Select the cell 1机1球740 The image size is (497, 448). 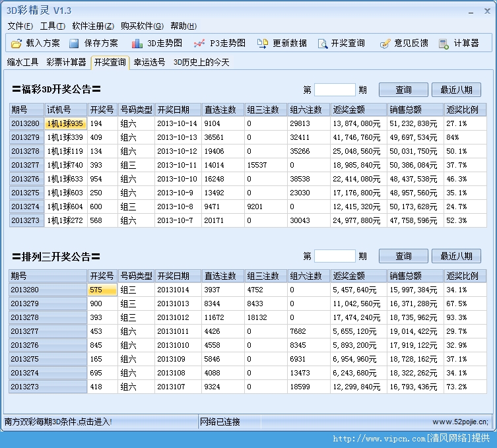coord(65,165)
